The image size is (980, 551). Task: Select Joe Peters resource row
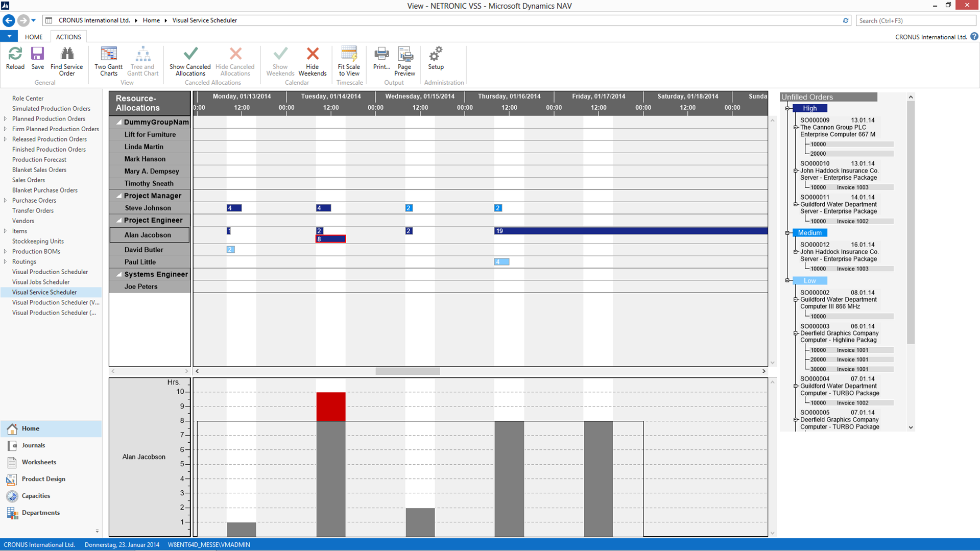[149, 286]
